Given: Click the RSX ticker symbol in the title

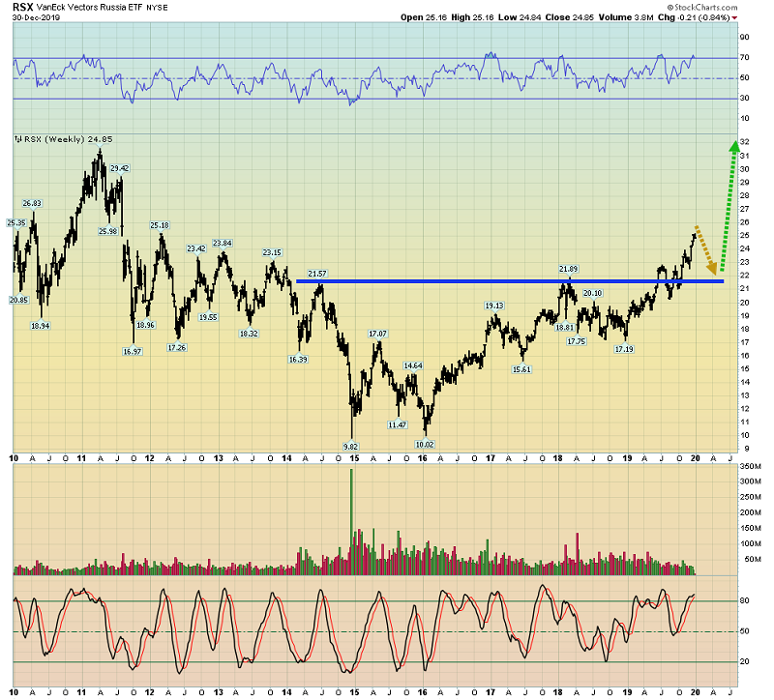Looking at the screenshot, I should 22,7.
